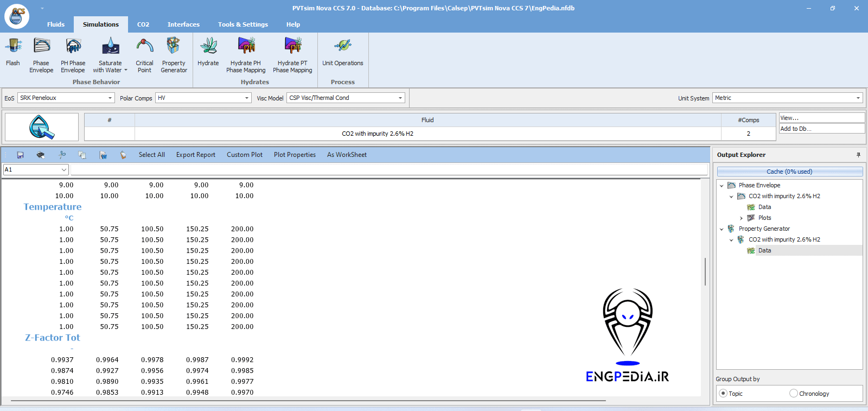
Task: Open the Flash simulation
Action: pos(13,52)
